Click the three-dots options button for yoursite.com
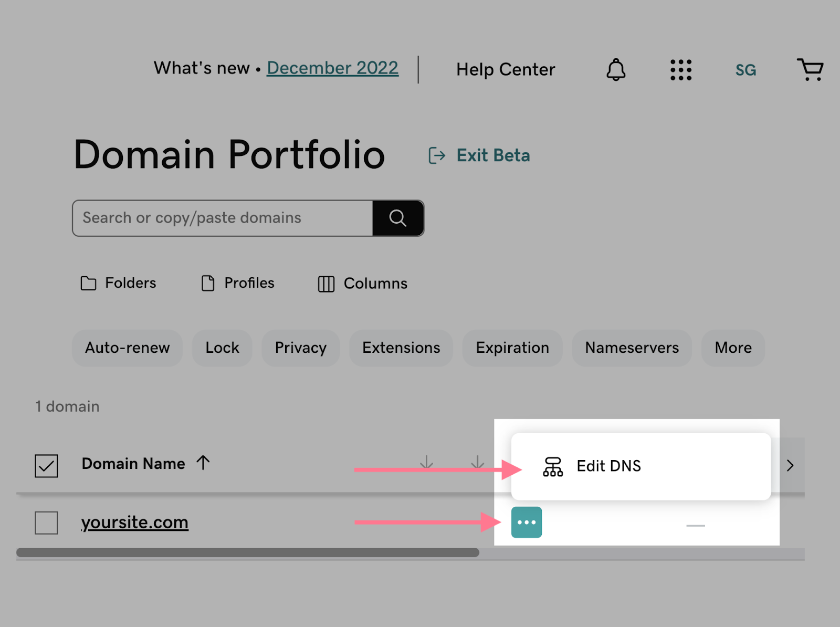Image resolution: width=840 pixels, height=627 pixels. click(526, 522)
